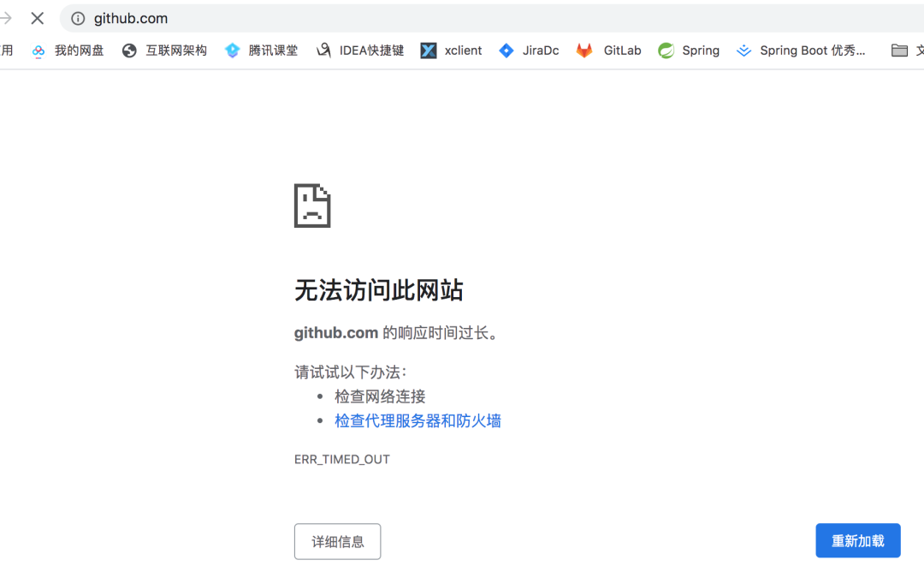Click the sad face error page icon
The image size is (924, 578).
pyautogui.click(x=311, y=206)
